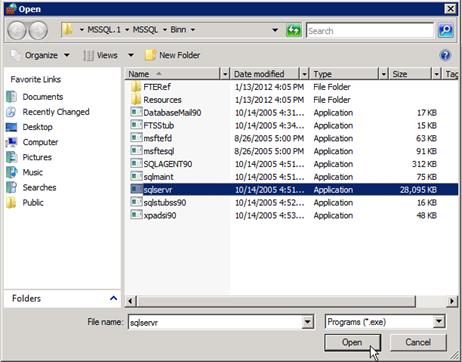Click the Forward navigation arrow button
Screen dimensions: 462x362
tap(38, 30)
